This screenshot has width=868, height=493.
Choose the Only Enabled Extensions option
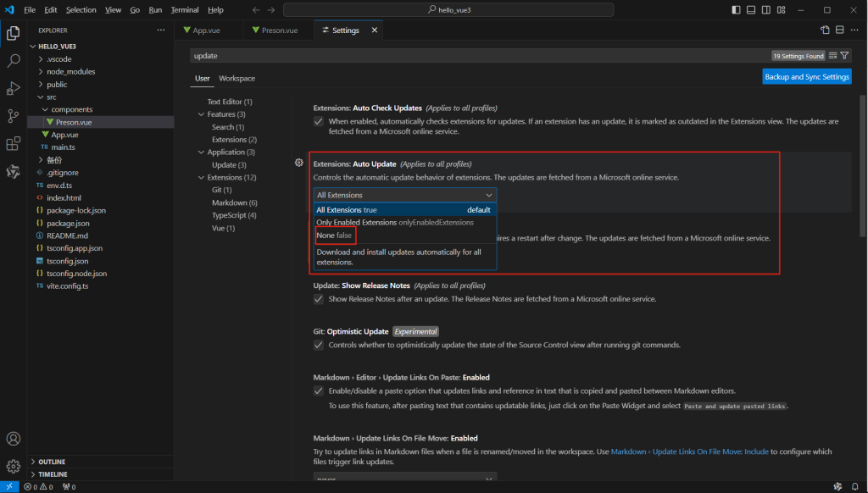(x=404, y=223)
